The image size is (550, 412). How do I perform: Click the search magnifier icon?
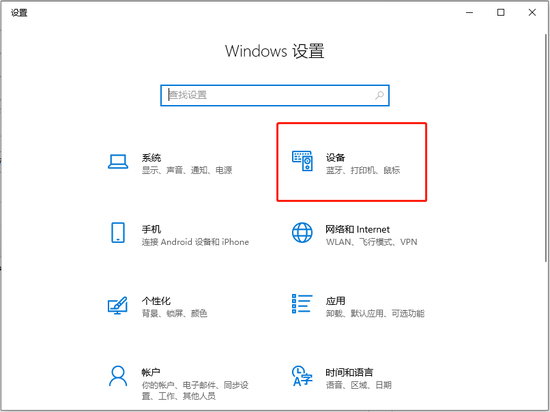[379, 95]
